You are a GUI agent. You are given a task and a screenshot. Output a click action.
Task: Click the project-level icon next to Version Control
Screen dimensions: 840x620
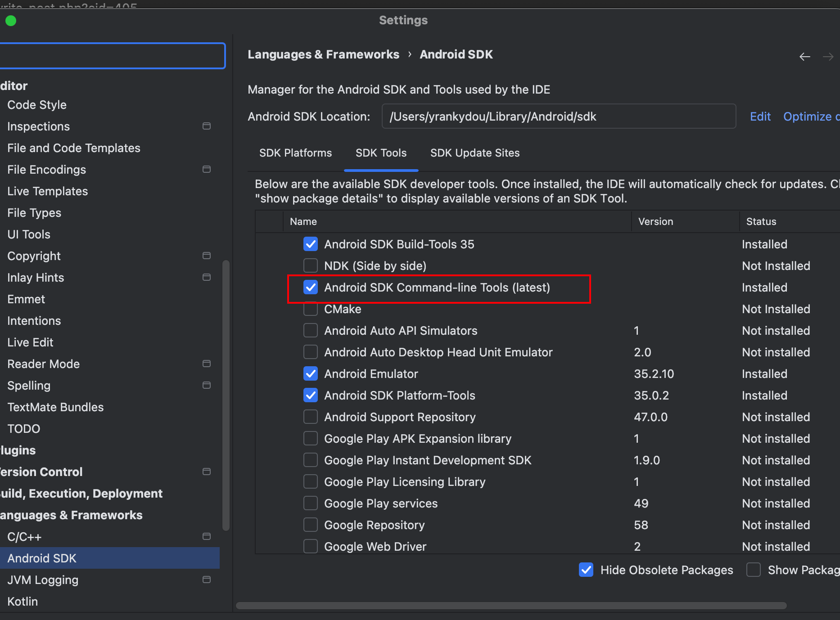pos(207,472)
